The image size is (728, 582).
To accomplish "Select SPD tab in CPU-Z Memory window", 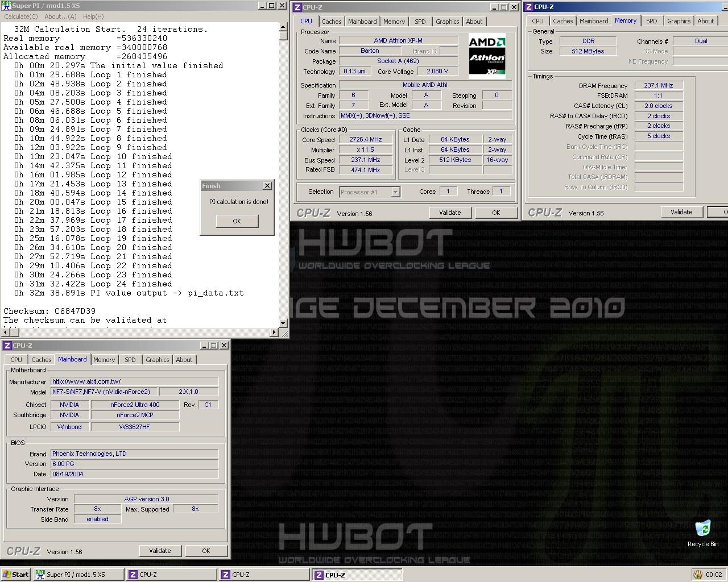I will click(652, 21).
